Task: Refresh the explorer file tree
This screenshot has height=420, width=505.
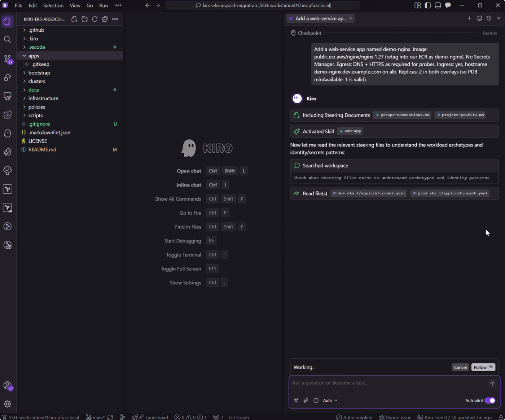Action: [x=95, y=19]
